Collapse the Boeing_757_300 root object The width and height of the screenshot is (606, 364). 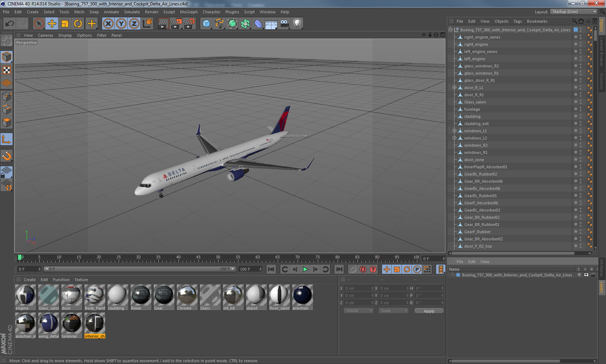pos(451,30)
